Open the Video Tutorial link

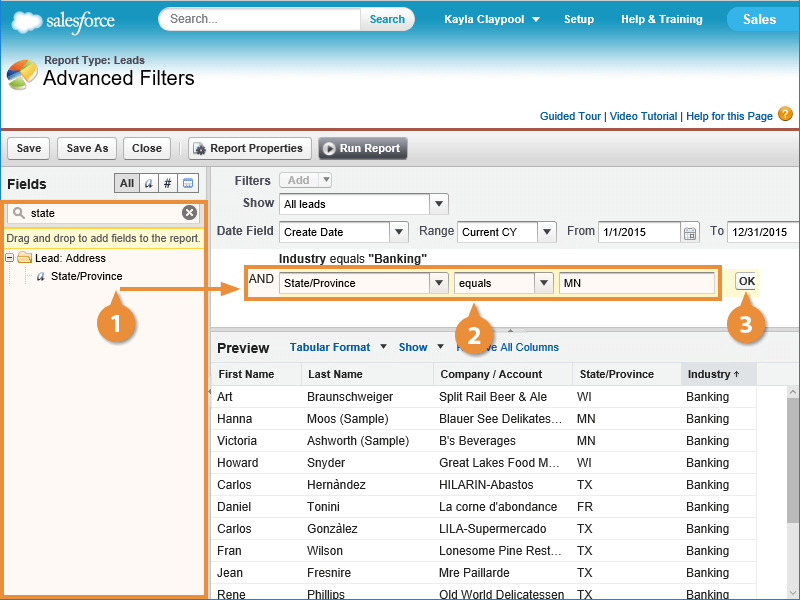(x=643, y=116)
